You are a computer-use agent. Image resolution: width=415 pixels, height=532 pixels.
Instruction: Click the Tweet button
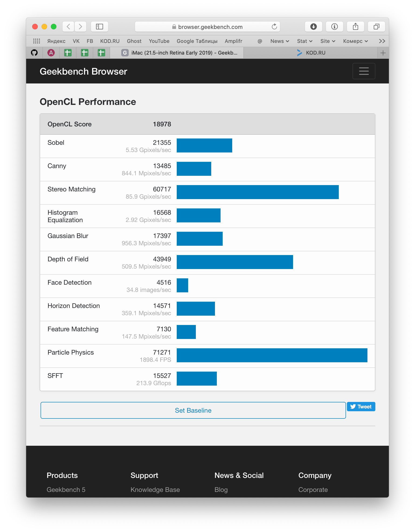coord(361,407)
